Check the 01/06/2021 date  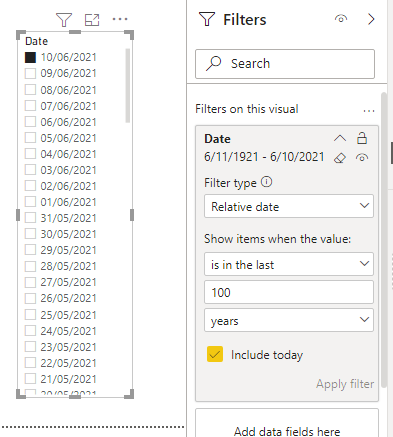pyautogui.click(x=30, y=202)
